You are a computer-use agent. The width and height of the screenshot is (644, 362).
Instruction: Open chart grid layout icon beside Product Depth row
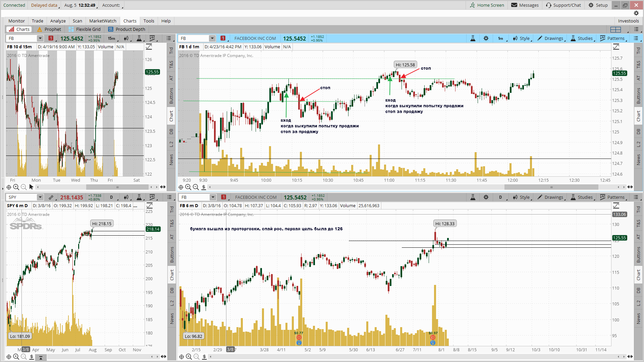tap(616, 29)
